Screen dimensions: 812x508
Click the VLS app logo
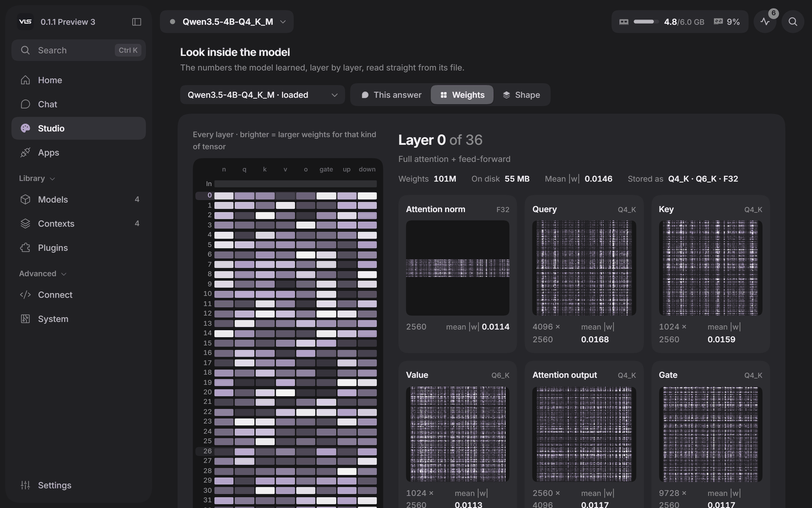[25, 22]
